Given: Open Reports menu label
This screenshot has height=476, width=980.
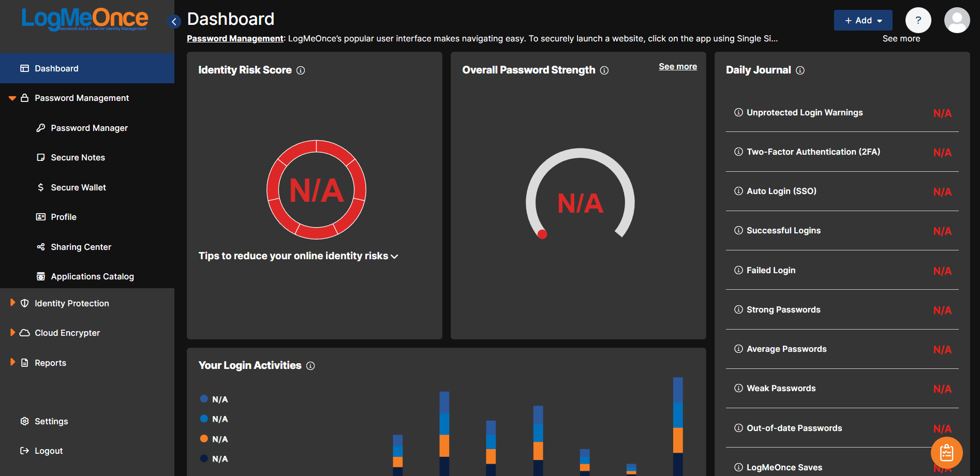Looking at the screenshot, I should click(50, 363).
